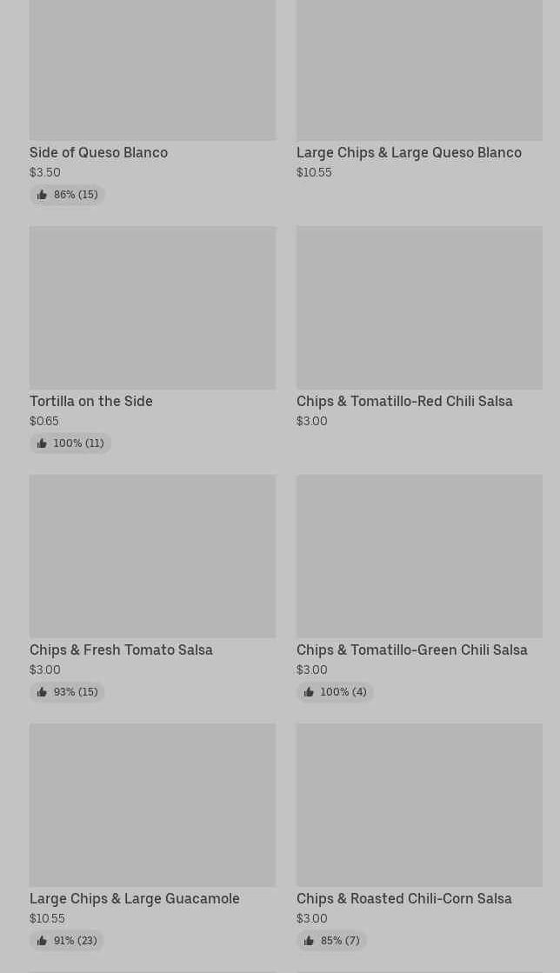The height and width of the screenshot is (973, 560).
Task: Click the Chips & Tomatillo-Green Chili Salsa image
Action: 419,556
